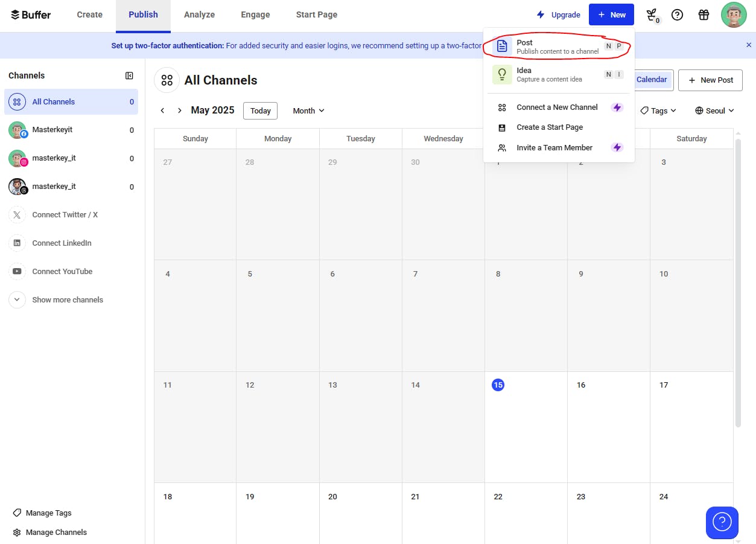The image size is (756, 544).
Task: Click the New Post button
Action: (710, 80)
